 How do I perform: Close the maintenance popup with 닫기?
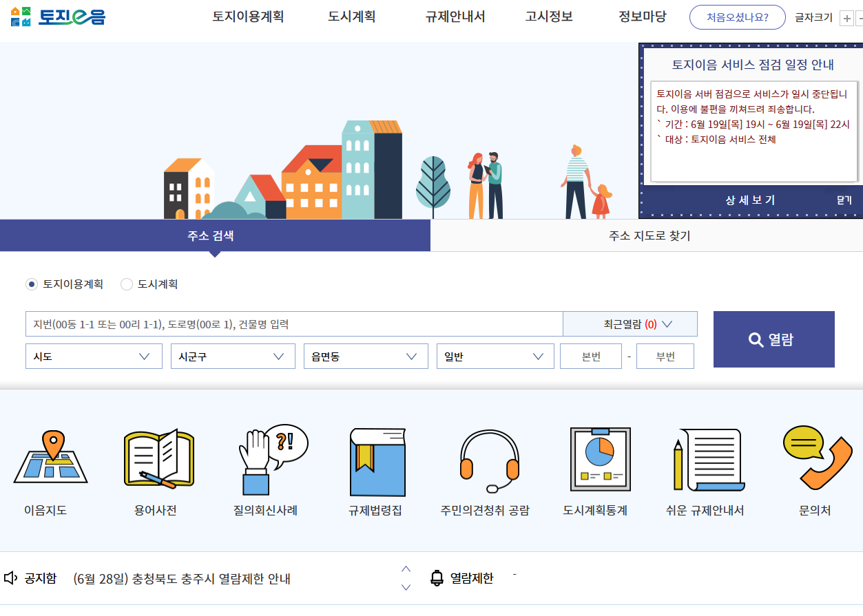844,200
